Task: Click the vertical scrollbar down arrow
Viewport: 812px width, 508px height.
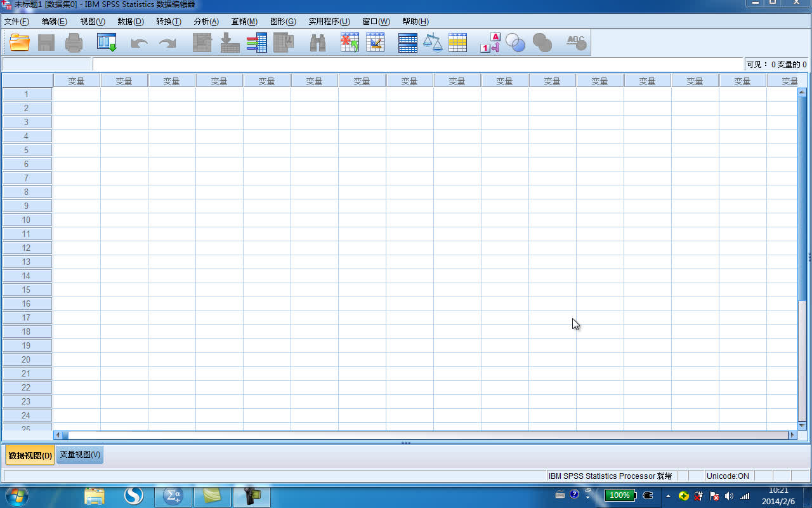Action: tap(802, 425)
